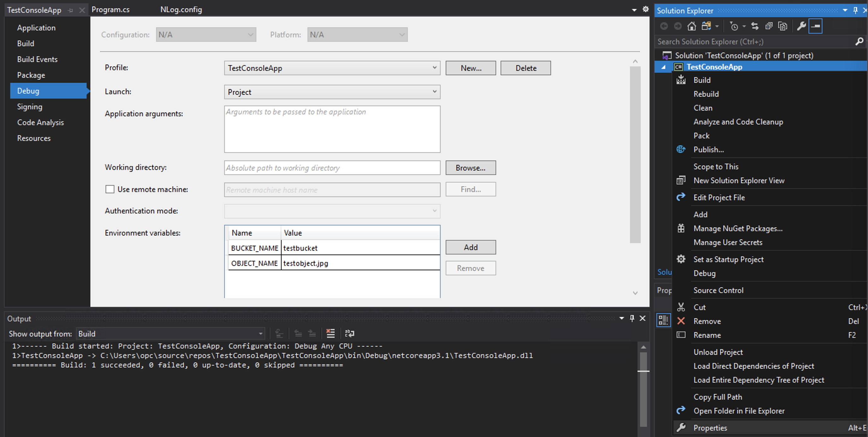
Task: Click the Show All Files icon
Action: (782, 26)
